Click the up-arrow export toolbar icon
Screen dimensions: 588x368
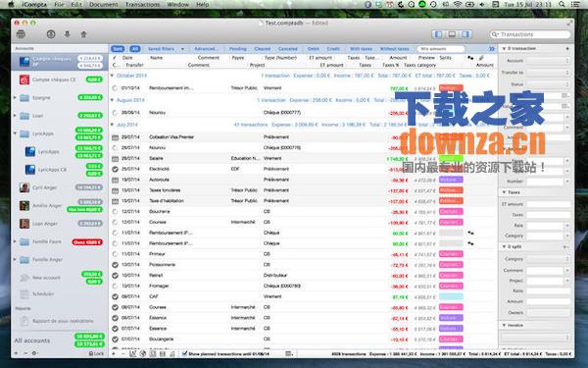pos(83,34)
